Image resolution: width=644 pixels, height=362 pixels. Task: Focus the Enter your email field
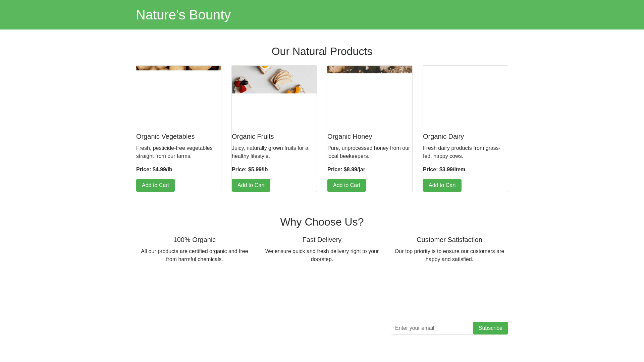coord(432,328)
